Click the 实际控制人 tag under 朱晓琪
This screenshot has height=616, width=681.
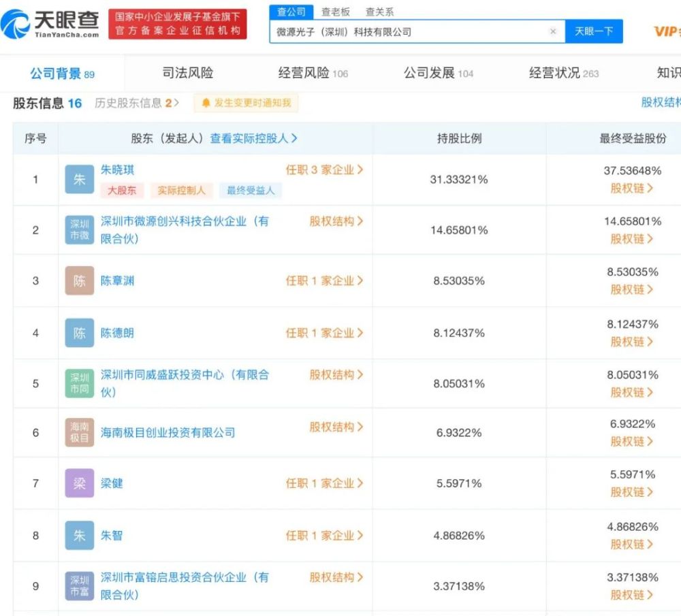tap(182, 191)
